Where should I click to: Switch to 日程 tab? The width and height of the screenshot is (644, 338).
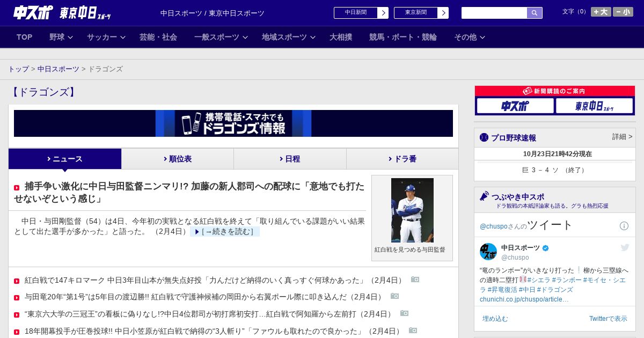pos(290,159)
